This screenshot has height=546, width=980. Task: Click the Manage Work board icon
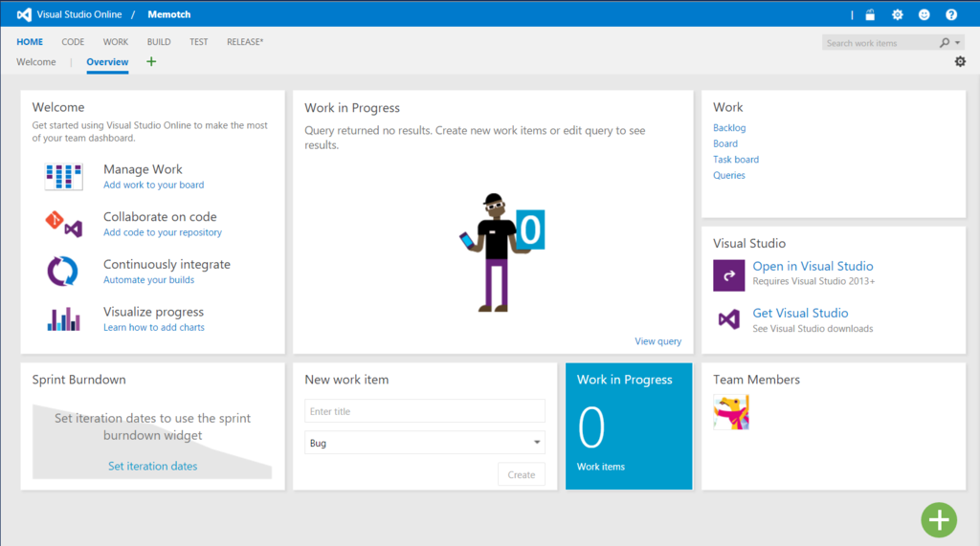pos(64,176)
